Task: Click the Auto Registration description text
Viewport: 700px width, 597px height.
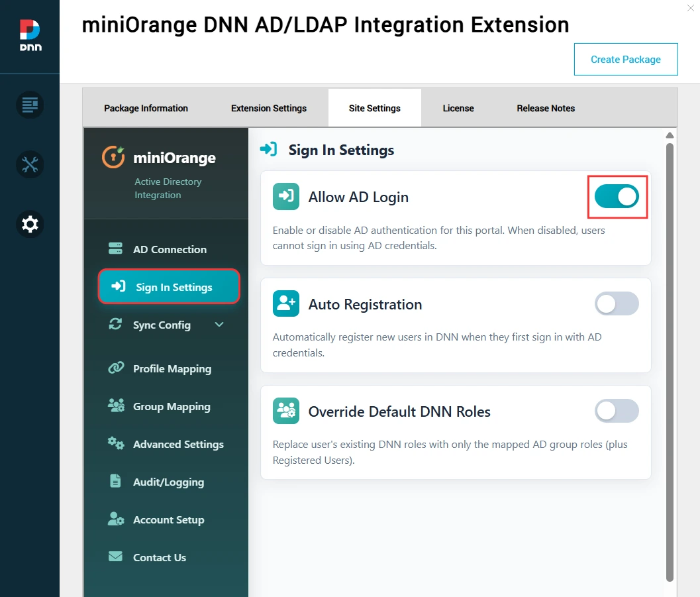Action: tap(437, 345)
